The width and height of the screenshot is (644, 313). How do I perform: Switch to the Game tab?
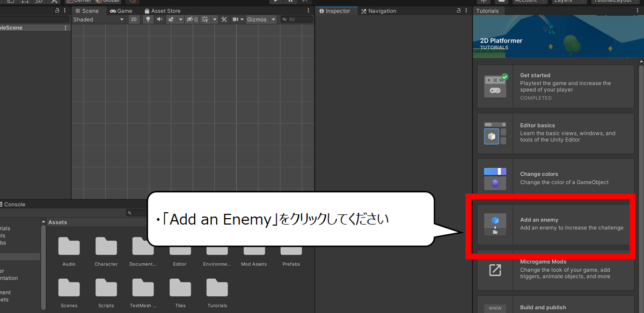click(121, 11)
